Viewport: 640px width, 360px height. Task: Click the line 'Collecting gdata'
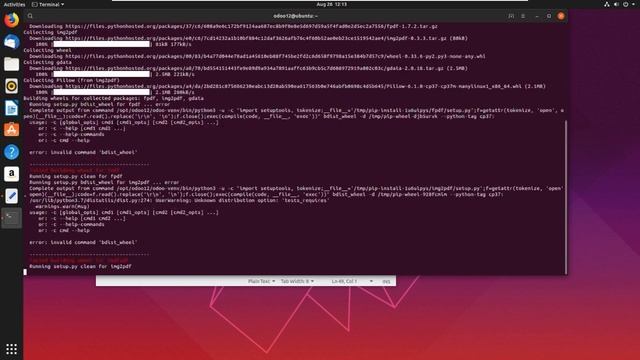pos(47,62)
